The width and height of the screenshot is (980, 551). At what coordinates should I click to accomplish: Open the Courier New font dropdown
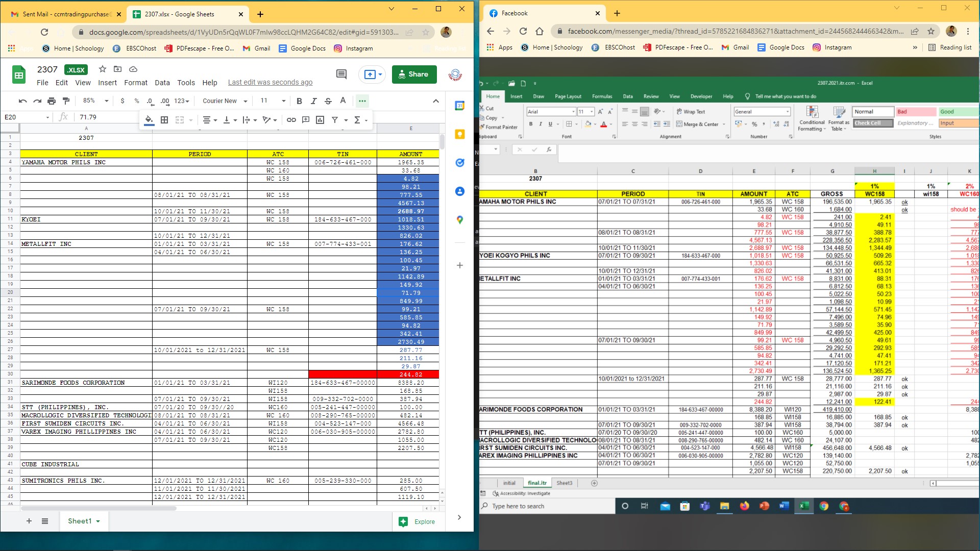pos(225,101)
